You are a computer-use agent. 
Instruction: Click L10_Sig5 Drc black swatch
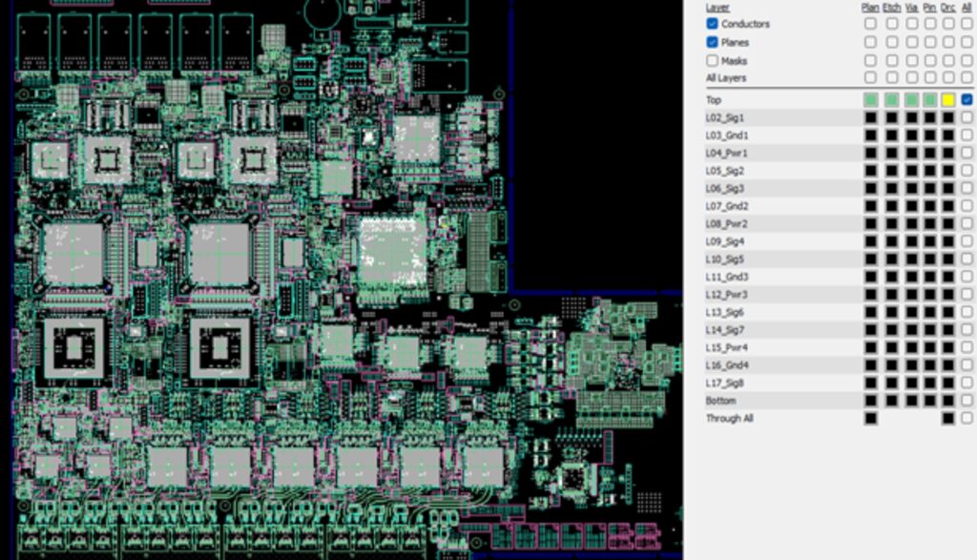pos(948,259)
